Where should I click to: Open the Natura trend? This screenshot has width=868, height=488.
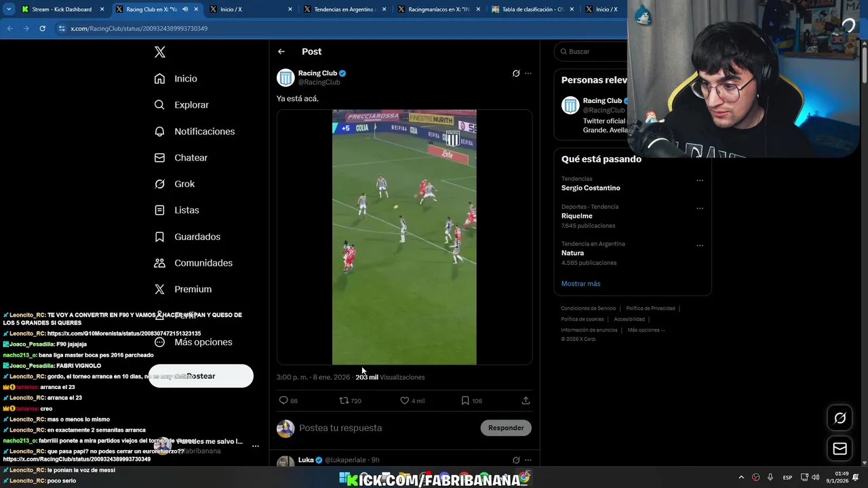[x=572, y=253]
